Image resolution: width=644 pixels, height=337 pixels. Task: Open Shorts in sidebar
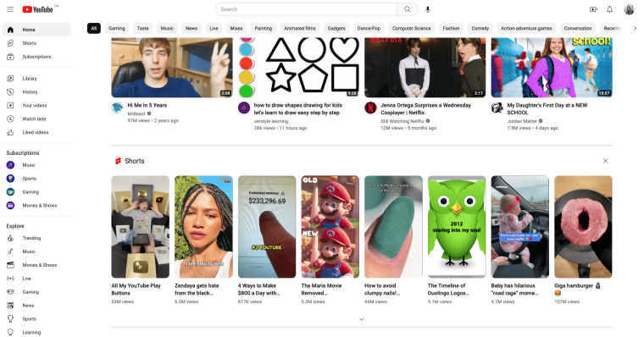point(36,43)
